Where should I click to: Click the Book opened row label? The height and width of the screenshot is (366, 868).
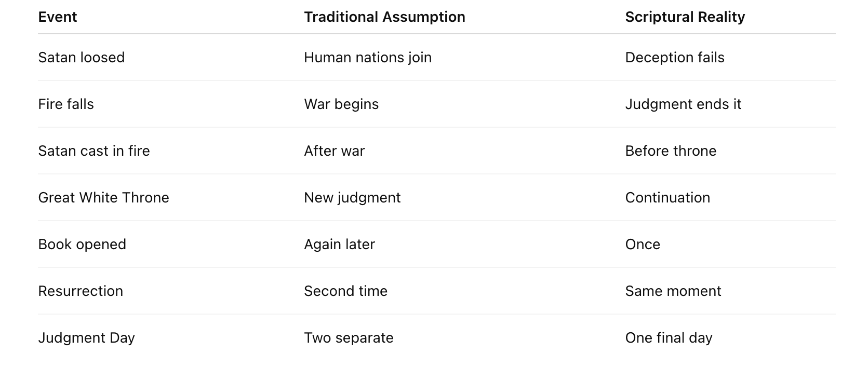(x=82, y=245)
